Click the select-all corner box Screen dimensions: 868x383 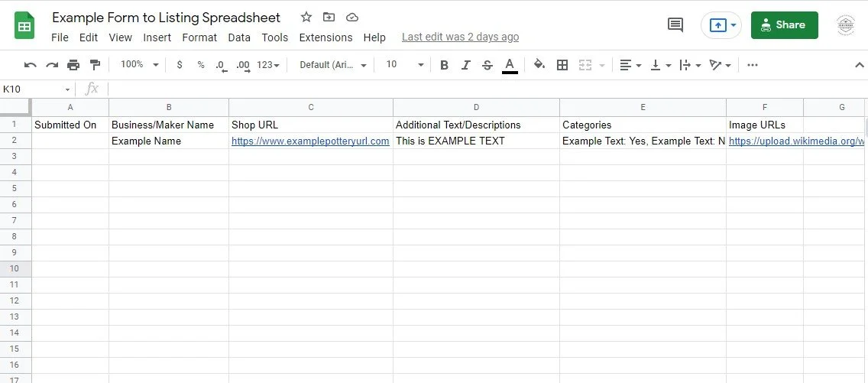pyautogui.click(x=15, y=107)
